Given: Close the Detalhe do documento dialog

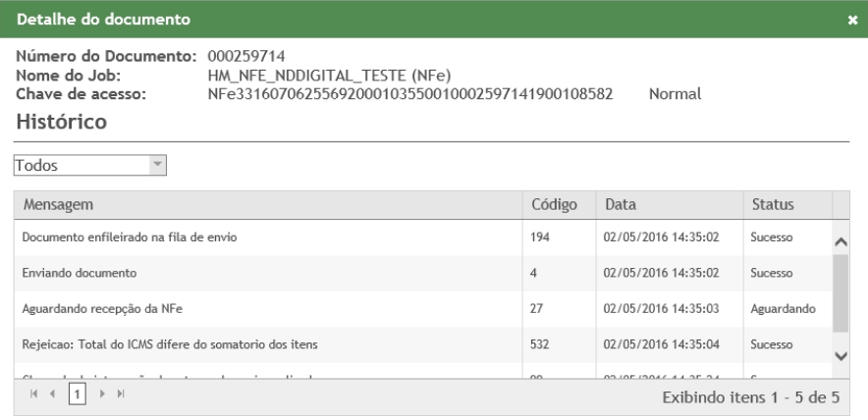Looking at the screenshot, I should tap(852, 19).
